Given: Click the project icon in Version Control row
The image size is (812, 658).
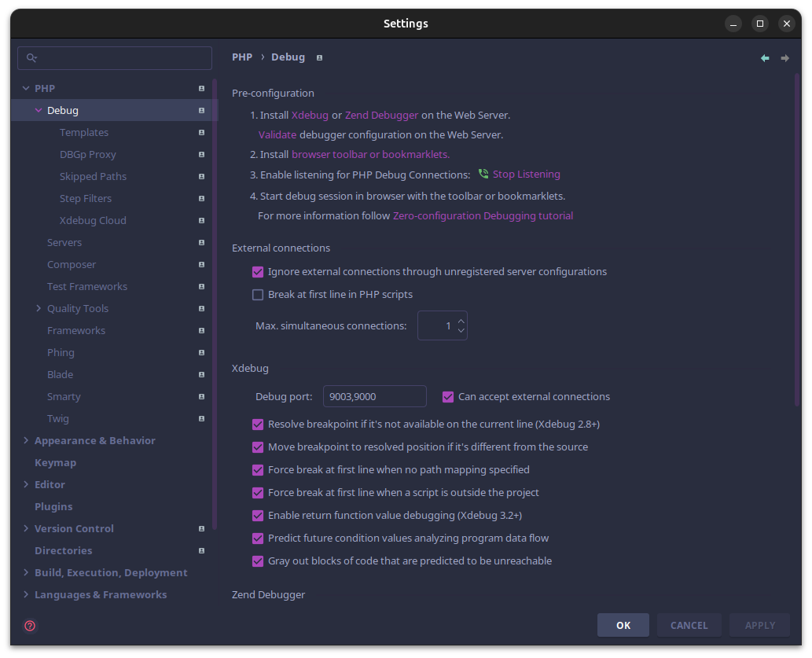Looking at the screenshot, I should [201, 529].
